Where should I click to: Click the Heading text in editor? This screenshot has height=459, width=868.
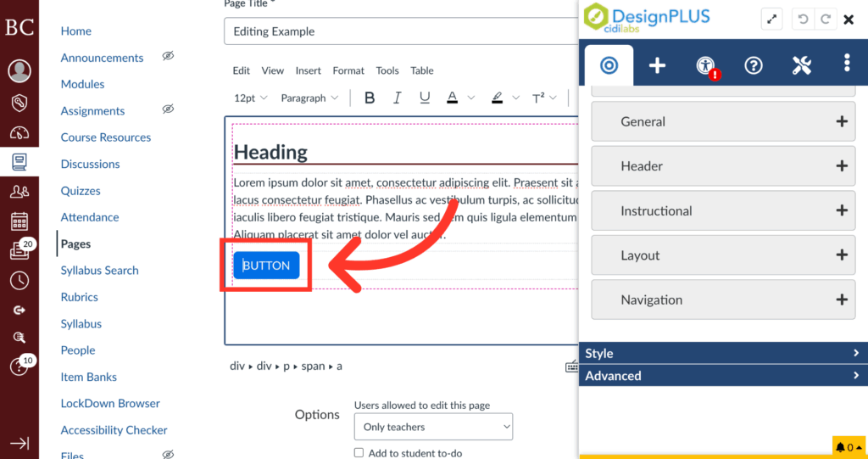(x=270, y=152)
